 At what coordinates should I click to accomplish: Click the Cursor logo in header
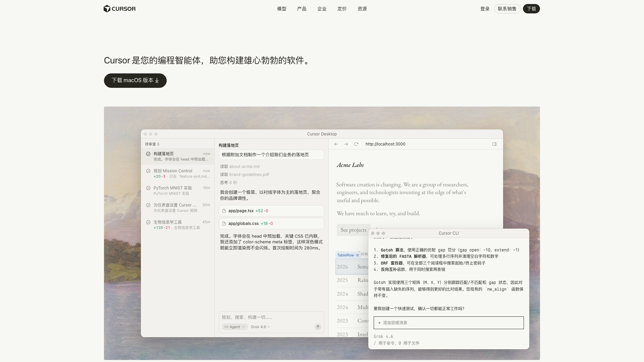(120, 9)
